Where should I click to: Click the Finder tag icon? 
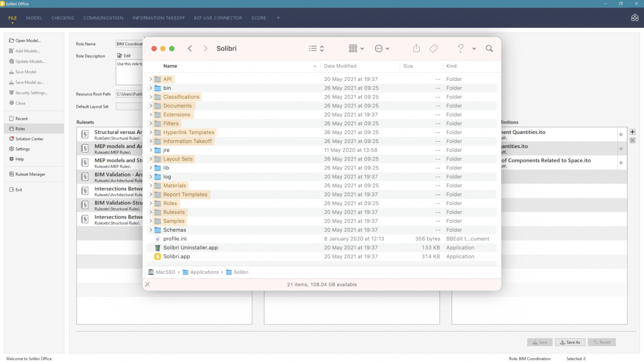tap(434, 48)
